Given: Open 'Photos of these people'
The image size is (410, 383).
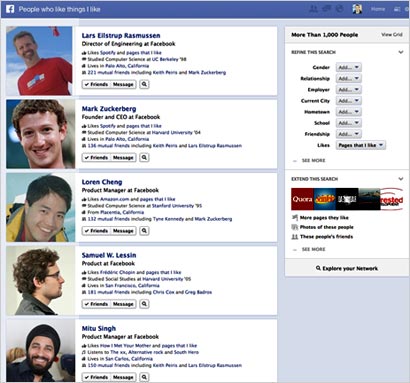Looking at the screenshot, I should (x=326, y=227).
